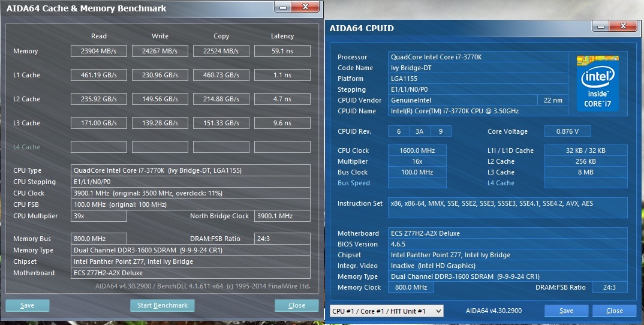
Task: Minimize the Cache & Memory Benchmark window
Action: [282, 7]
